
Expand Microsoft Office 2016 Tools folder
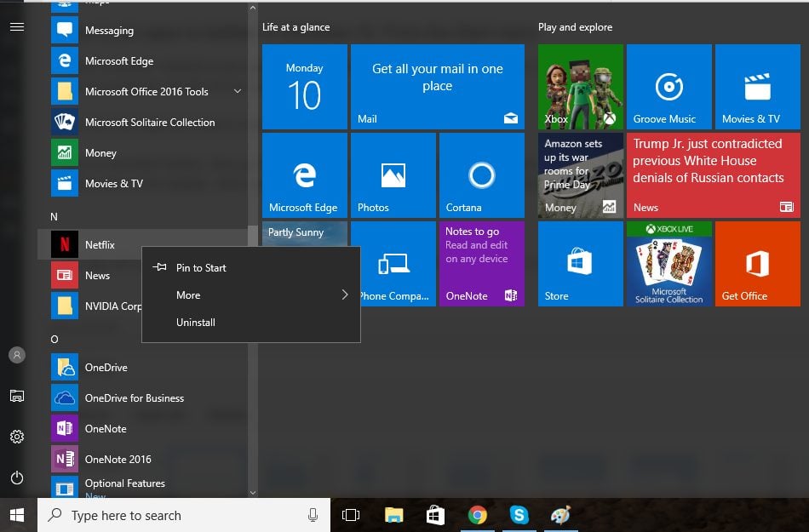point(238,91)
